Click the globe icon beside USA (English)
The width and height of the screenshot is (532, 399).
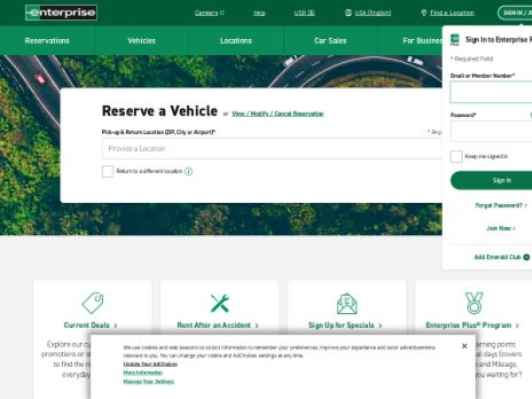pos(348,13)
